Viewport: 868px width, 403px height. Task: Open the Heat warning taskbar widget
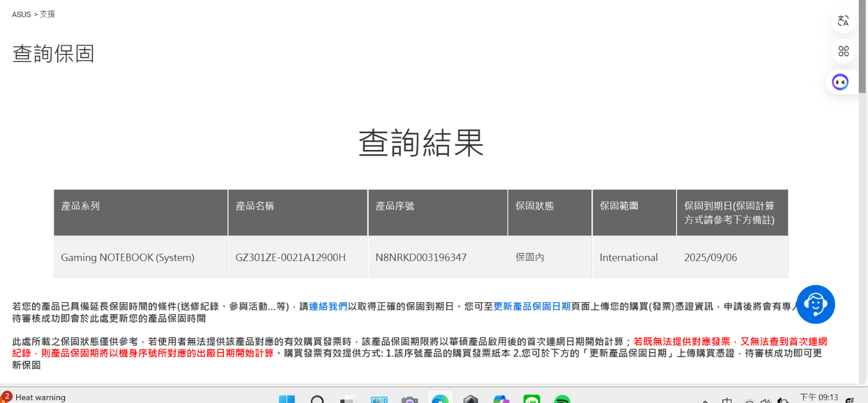coord(34,397)
